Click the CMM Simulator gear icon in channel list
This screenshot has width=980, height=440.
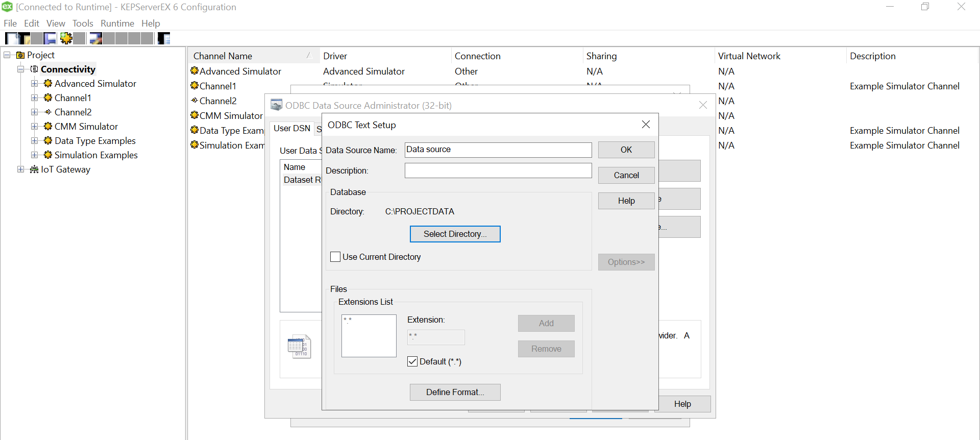click(x=194, y=116)
